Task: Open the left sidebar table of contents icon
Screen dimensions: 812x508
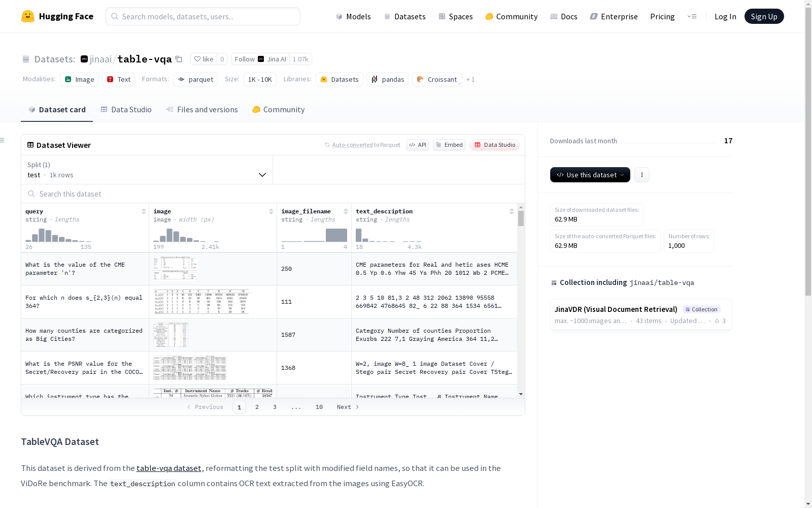Action: [3, 140]
